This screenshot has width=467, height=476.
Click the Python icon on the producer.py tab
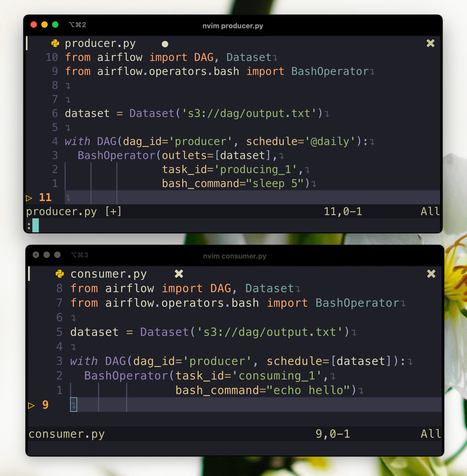pyautogui.click(x=55, y=43)
